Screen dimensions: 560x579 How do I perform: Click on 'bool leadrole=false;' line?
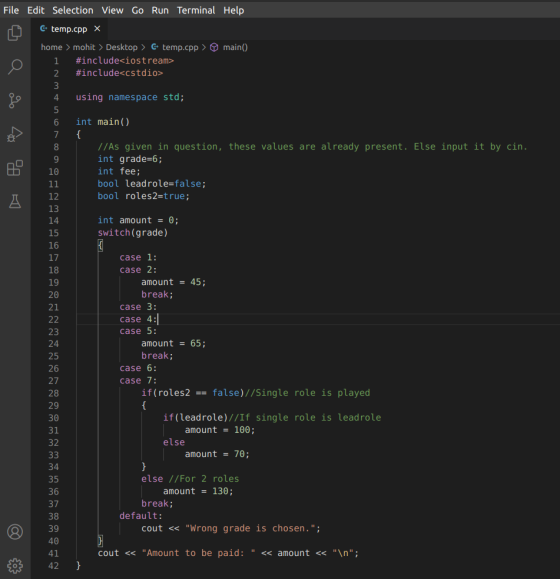pos(152,184)
